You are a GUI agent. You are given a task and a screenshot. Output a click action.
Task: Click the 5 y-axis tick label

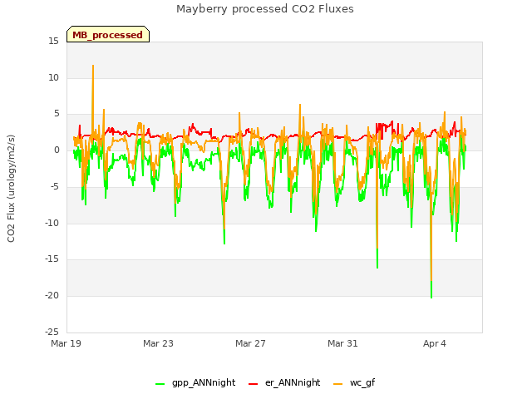tap(57, 114)
